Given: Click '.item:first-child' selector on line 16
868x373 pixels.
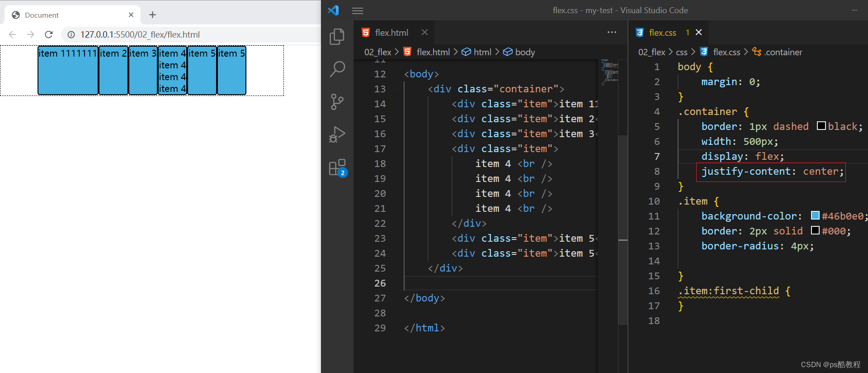Looking at the screenshot, I should click(728, 291).
